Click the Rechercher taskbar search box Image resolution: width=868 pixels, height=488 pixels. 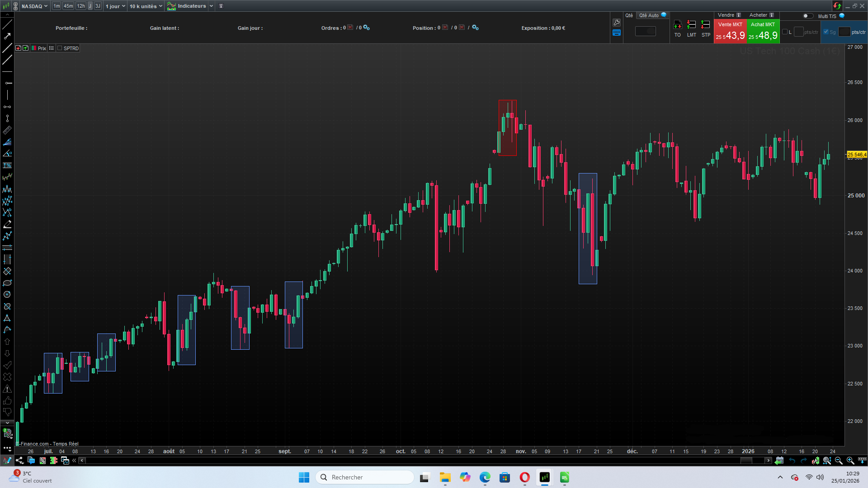click(x=365, y=477)
